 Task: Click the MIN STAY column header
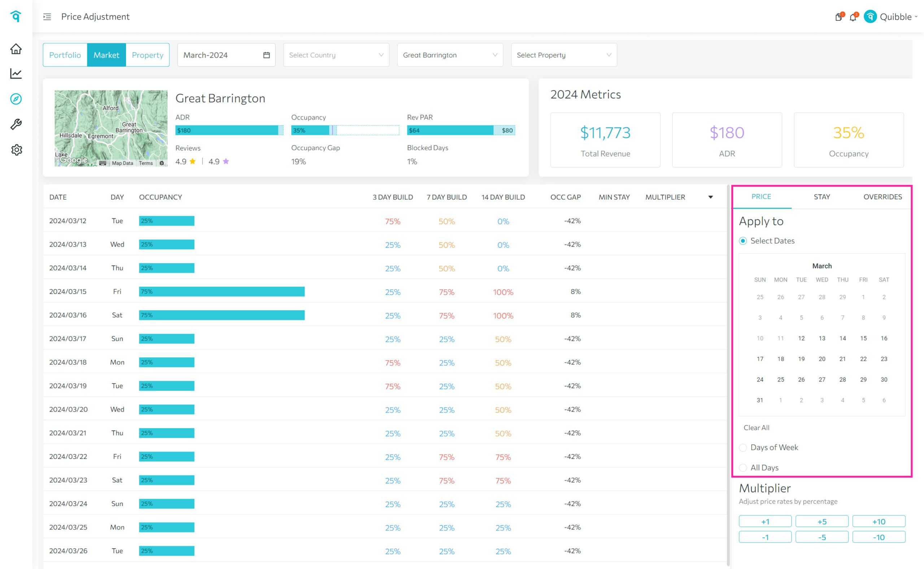[x=614, y=197]
